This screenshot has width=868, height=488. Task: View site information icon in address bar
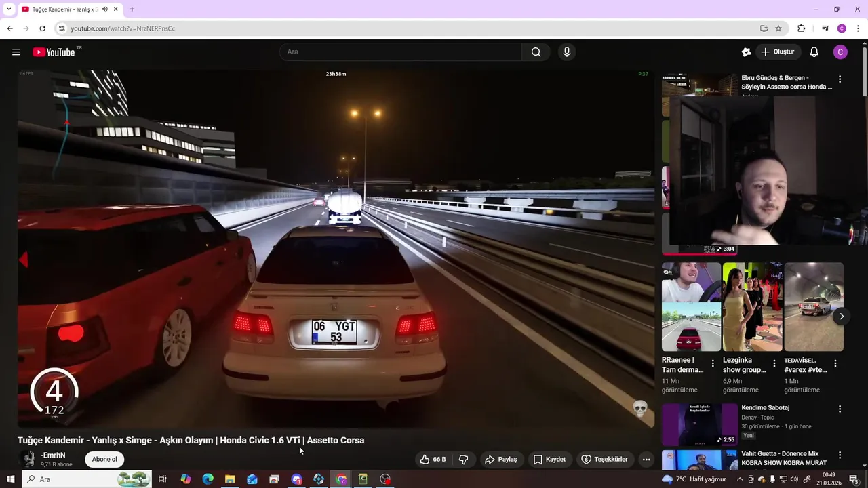pyautogui.click(x=62, y=28)
